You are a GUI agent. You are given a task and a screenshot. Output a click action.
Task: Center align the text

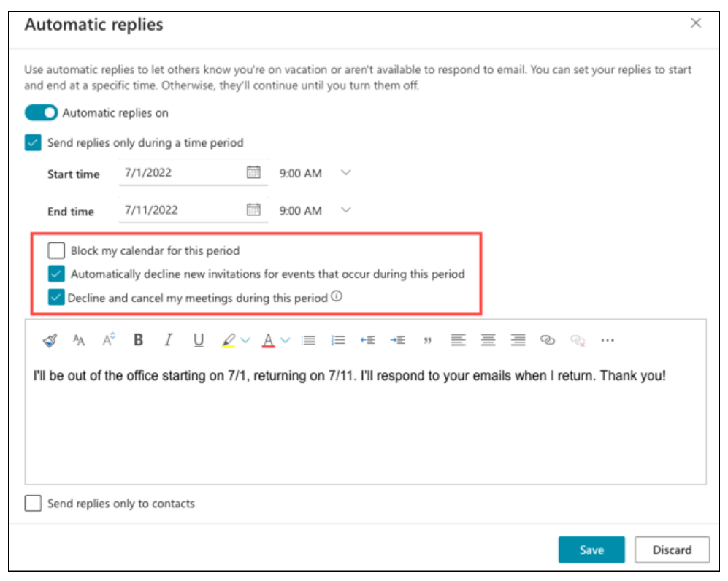[x=488, y=340]
